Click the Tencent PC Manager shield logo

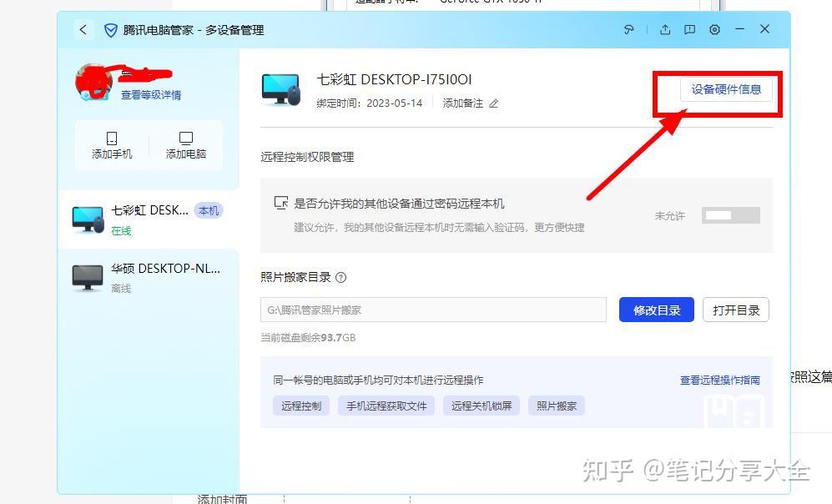pos(110,30)
